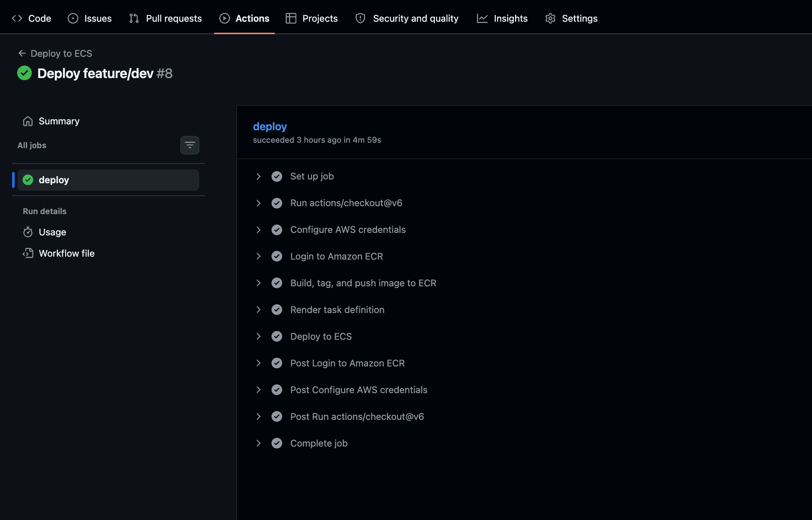812x520 pixels.
Task: Click Build, tag, and push image to ECR text
Action: coord(363,283)
